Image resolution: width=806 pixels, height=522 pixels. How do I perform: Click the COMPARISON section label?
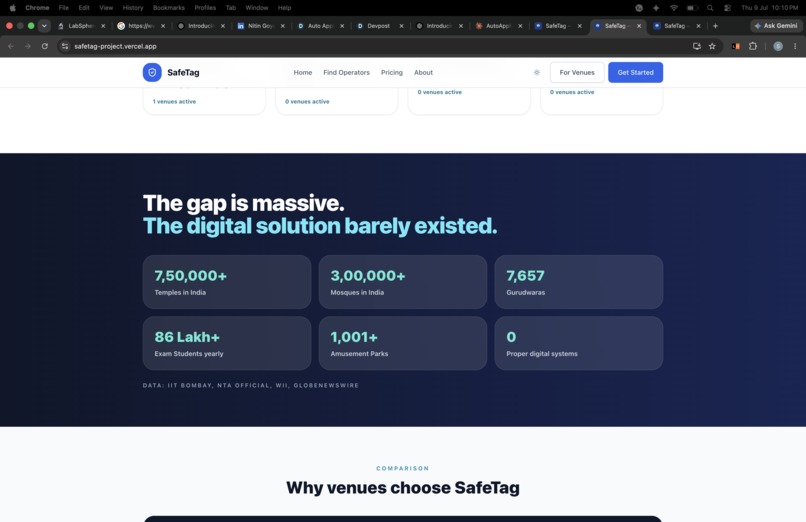(402, 469)
